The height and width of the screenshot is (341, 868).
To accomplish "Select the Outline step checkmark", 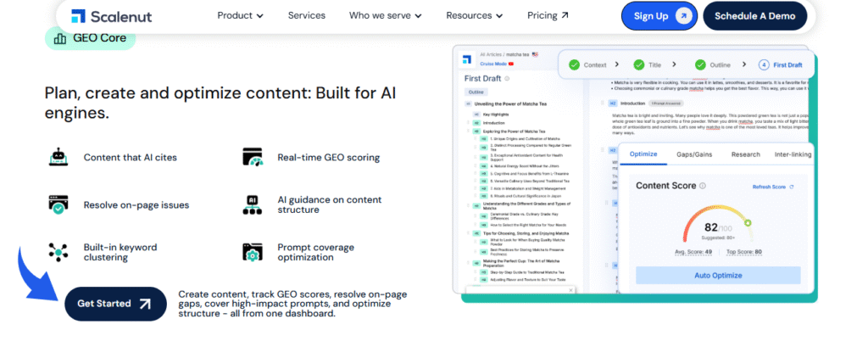I will 700,64.
